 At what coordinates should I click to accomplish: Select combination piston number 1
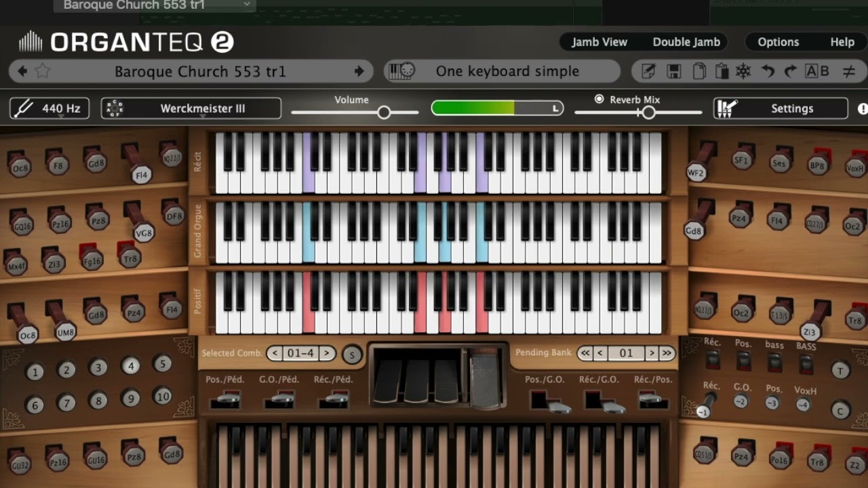click(x=35, y=371)
